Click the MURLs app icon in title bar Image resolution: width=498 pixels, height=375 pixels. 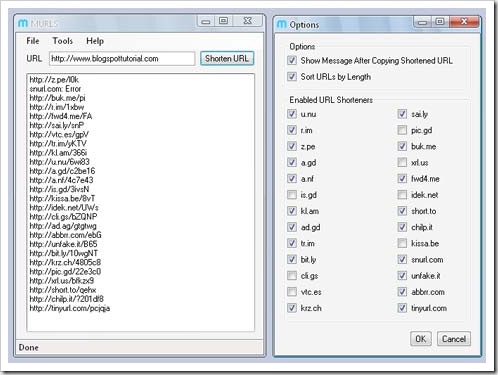tap(23, 24)
